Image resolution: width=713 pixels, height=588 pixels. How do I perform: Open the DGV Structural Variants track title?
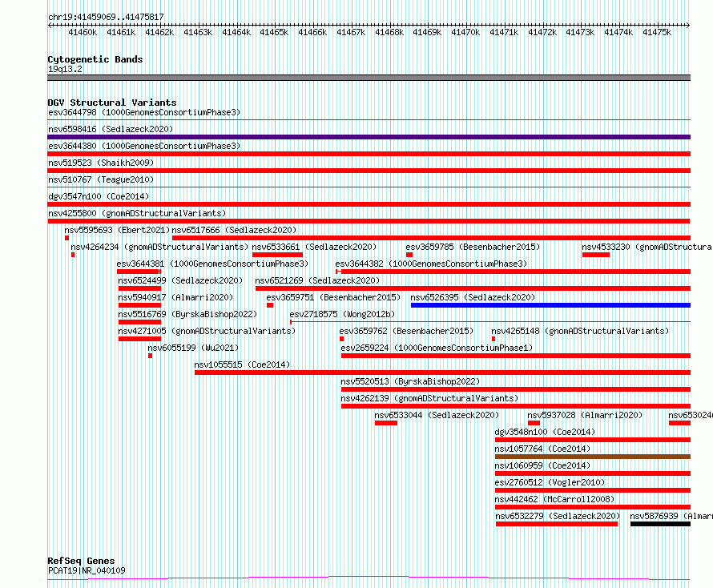112,103
